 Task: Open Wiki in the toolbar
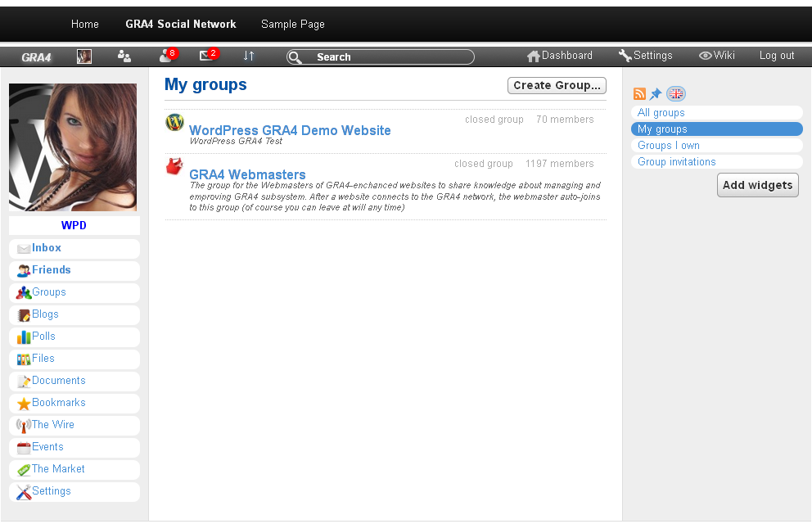717,56
